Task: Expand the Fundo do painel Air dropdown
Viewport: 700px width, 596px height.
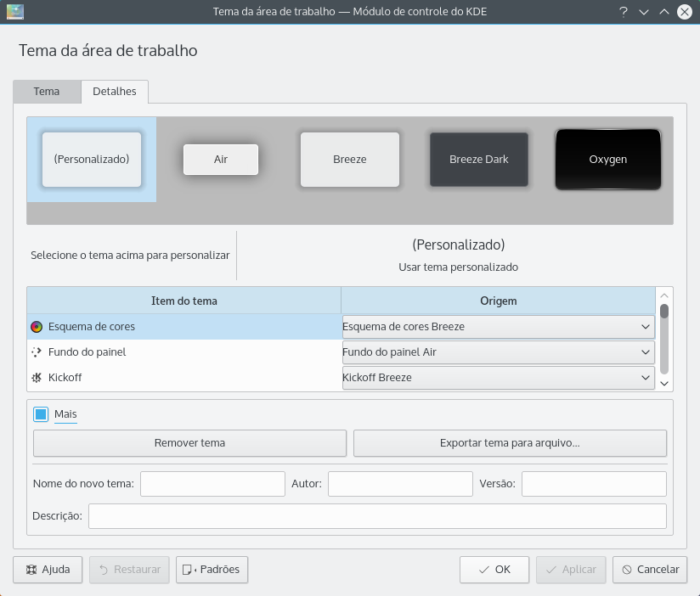Action: pos(498,352)
